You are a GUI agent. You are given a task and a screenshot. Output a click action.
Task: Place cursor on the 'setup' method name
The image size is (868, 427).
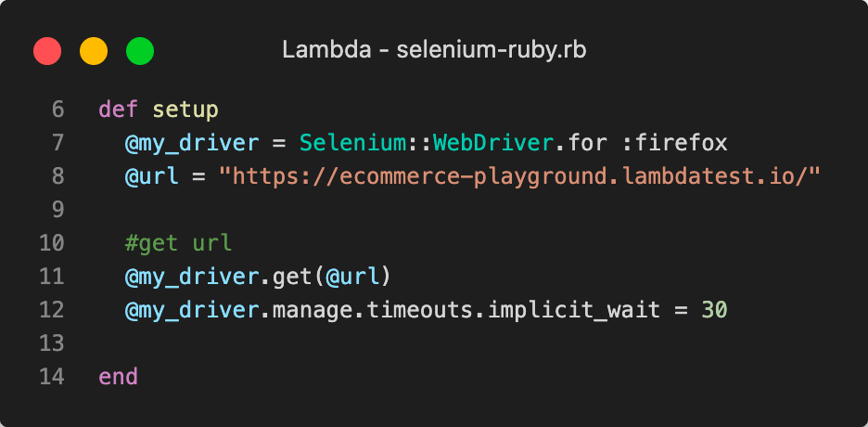185,110
